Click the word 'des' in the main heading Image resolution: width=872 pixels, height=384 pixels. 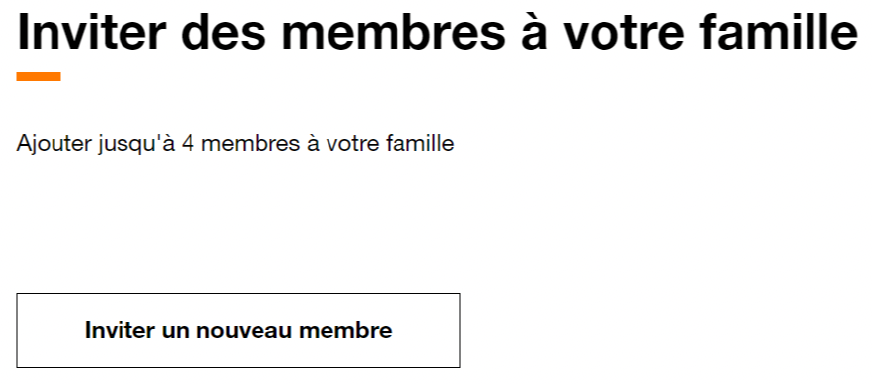225,32
